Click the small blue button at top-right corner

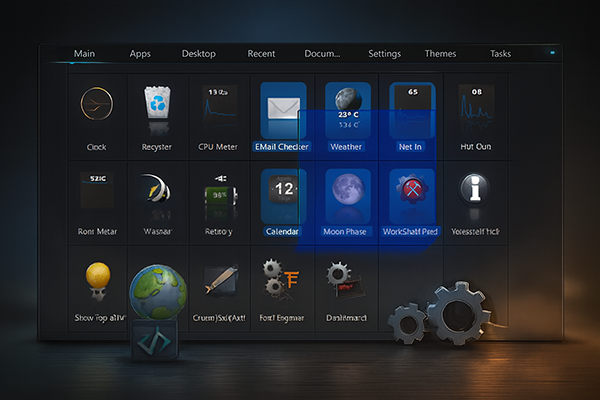[x=551, y=50]
